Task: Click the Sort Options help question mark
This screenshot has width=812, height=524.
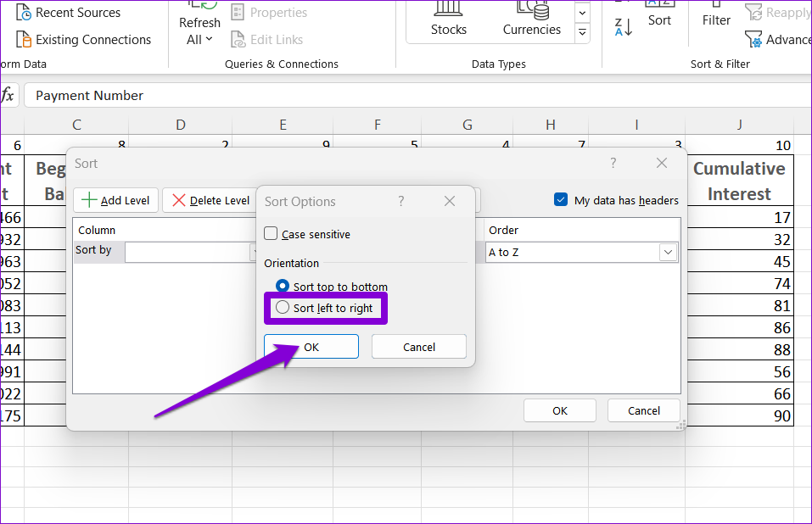Action: pos(401,201)
